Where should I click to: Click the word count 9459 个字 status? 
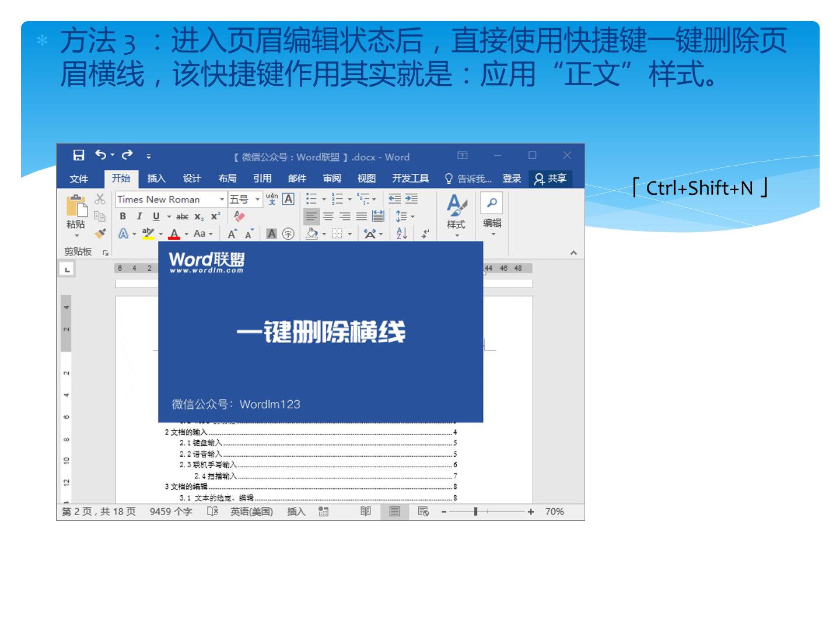point(171,512)
